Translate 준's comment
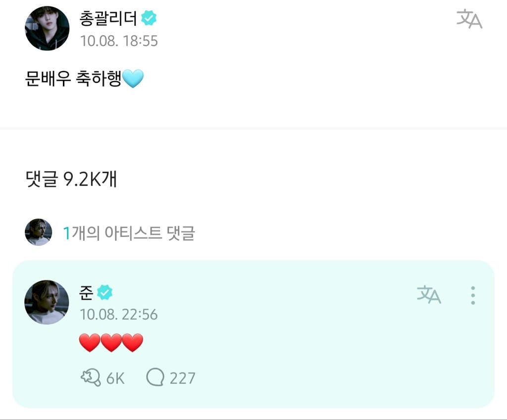The height and width of the screenshot is (420, 507). coord(429,294)
